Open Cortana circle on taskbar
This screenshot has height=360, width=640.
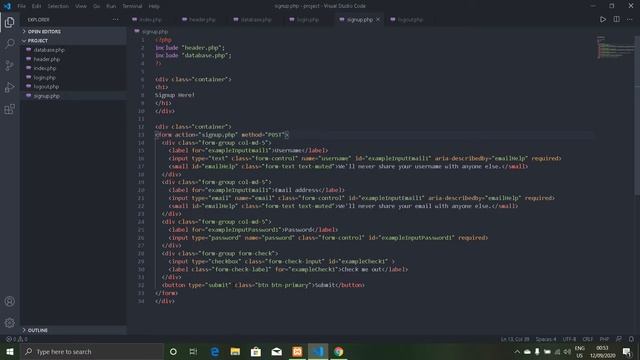click(x=173, y=351)
